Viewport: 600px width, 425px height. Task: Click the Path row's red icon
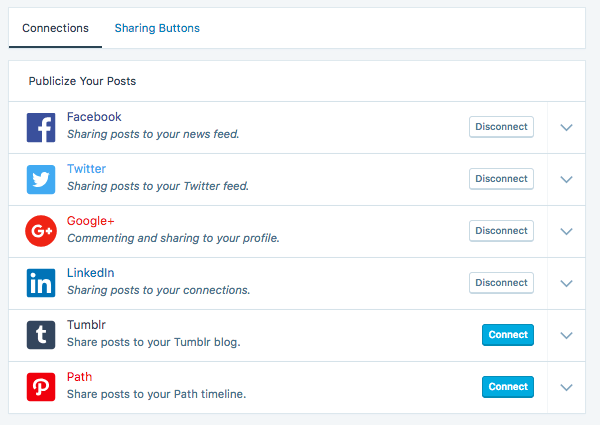coord(41,387)
